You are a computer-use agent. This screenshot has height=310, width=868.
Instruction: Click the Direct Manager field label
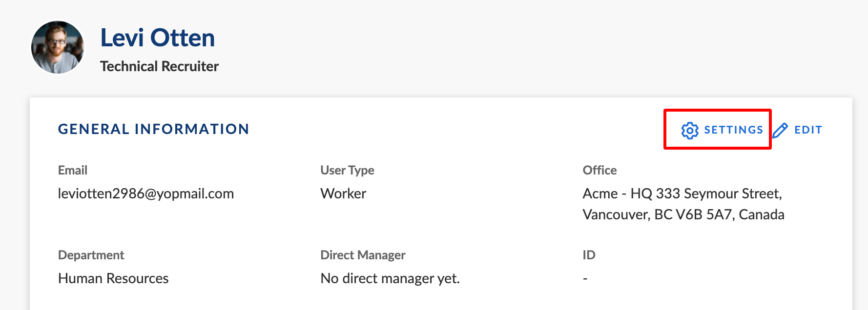pyautogui.click(x=363, y=255)
